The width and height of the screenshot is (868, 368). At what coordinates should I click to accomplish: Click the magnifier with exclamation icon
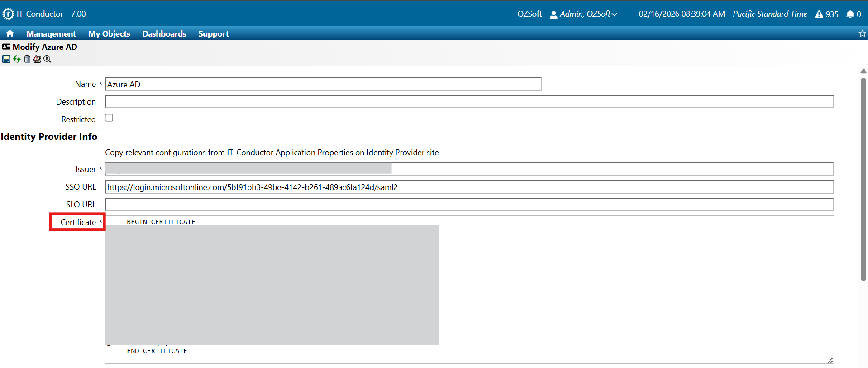point(48,59)
